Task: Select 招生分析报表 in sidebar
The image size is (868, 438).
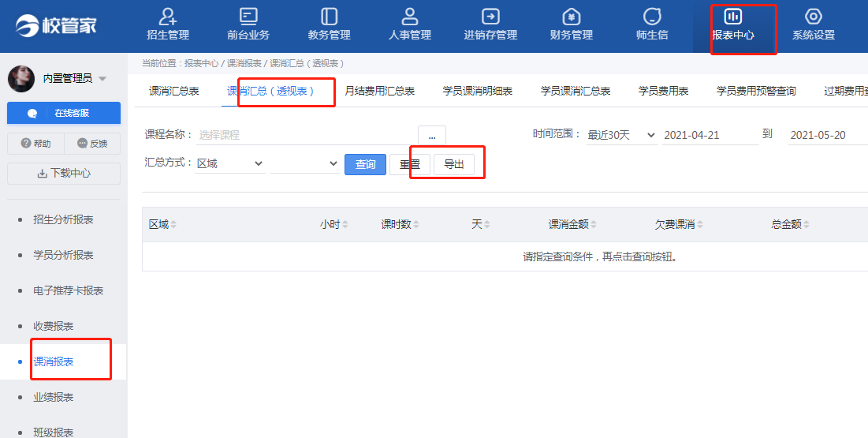Action: coord(63,219)
